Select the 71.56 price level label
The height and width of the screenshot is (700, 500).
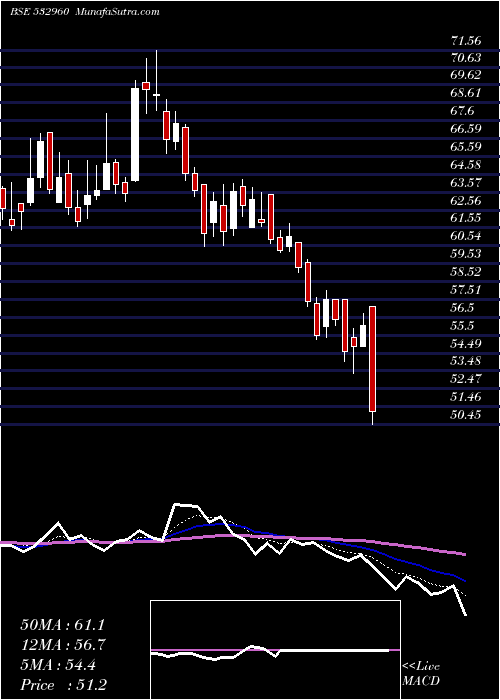[466, 41]
